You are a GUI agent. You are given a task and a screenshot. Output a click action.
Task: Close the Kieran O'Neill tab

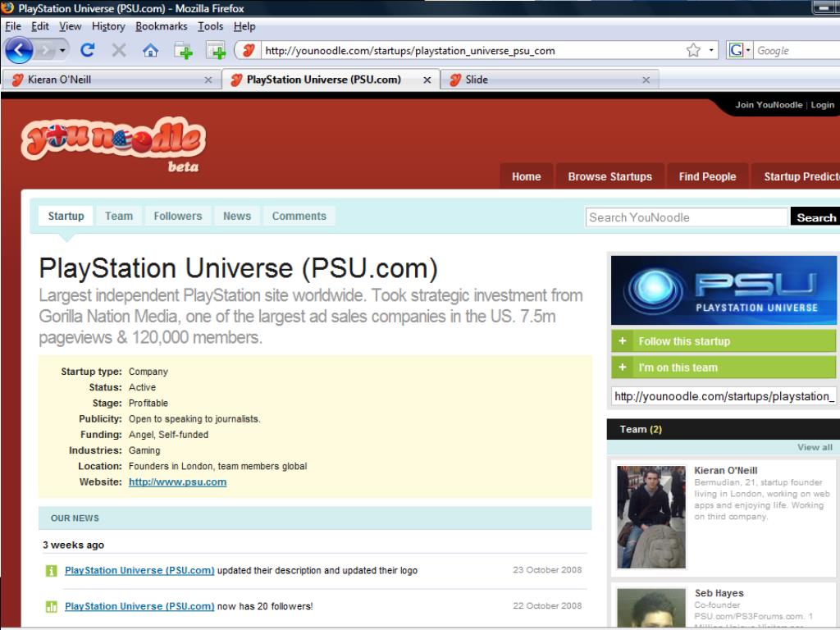point(208,80)
